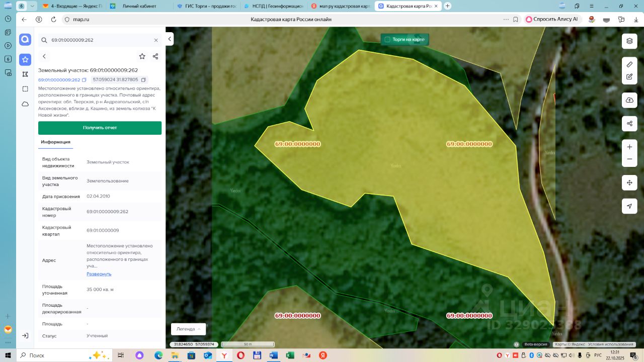This screenshot has width=644, height=362.
Task: Expand the 'Легенда' panel
Action: [189, 329]
